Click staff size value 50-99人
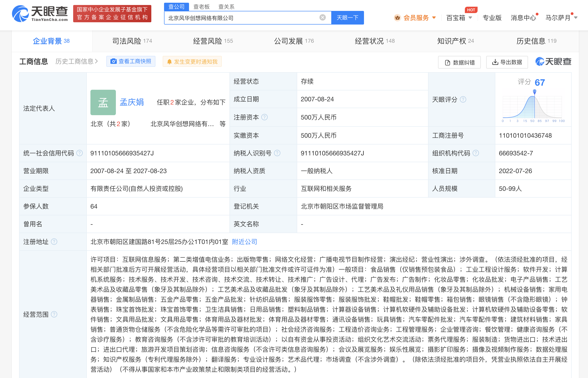588x378 pixels. [x=510, y=189]
